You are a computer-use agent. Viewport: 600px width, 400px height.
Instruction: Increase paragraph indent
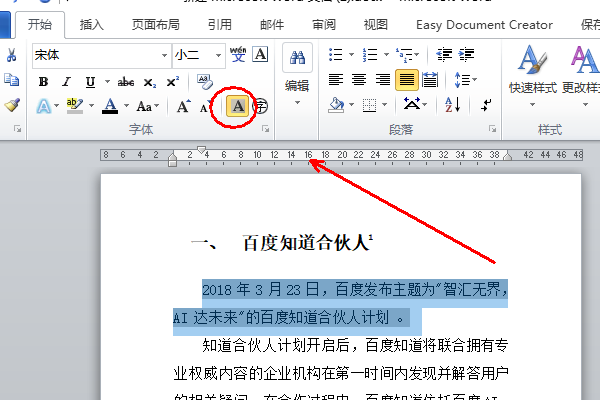467,55
